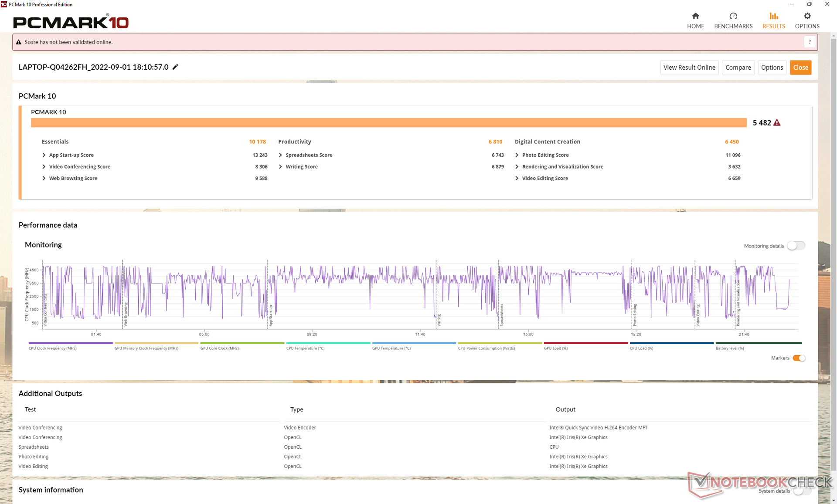Screen dimensions: 837x504
Task: Enable the Monitoring details toggle
Action: [x=796, y=246]
